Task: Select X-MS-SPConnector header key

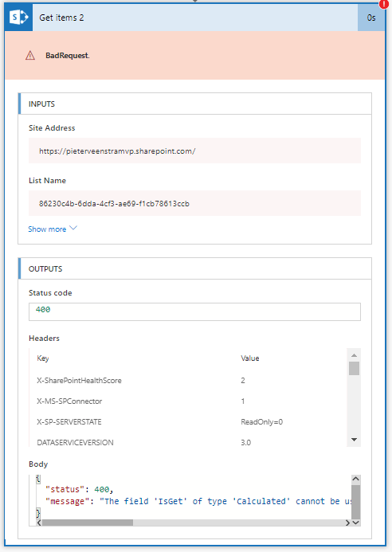Action: 69,401
